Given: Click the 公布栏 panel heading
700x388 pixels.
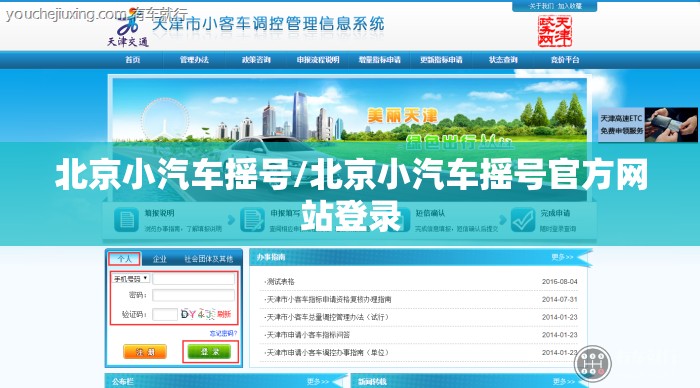Looking at the screenshot, I should [123, 382].
